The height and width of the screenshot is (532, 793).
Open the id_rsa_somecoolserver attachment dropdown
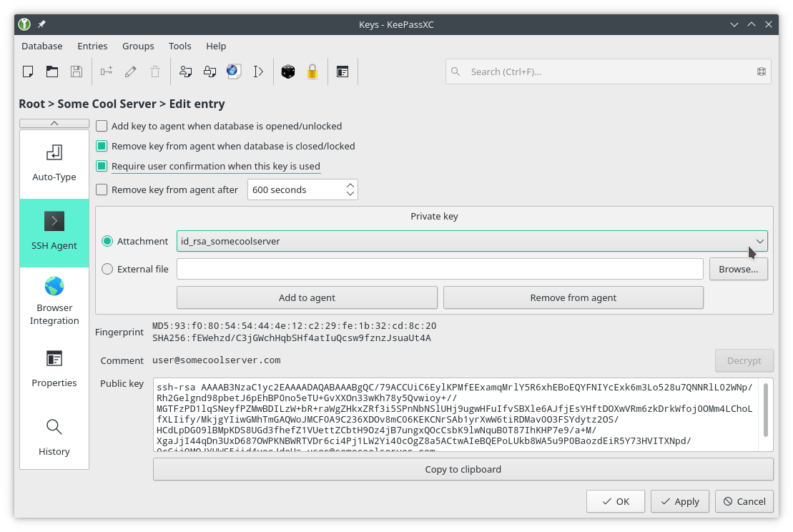click(x=758, y=241)
